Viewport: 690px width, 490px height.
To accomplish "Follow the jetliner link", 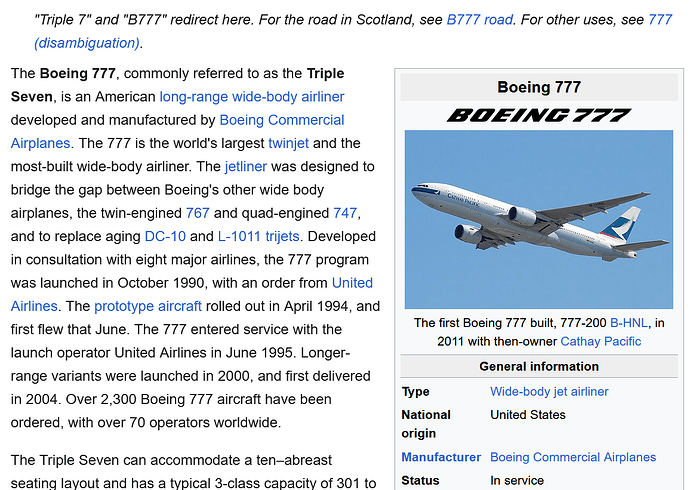I will (245, 166).
